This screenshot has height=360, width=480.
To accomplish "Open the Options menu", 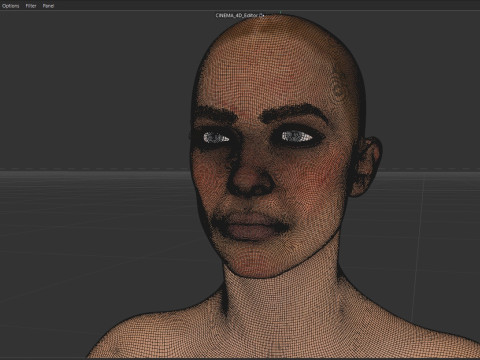I will pos(11,6).
